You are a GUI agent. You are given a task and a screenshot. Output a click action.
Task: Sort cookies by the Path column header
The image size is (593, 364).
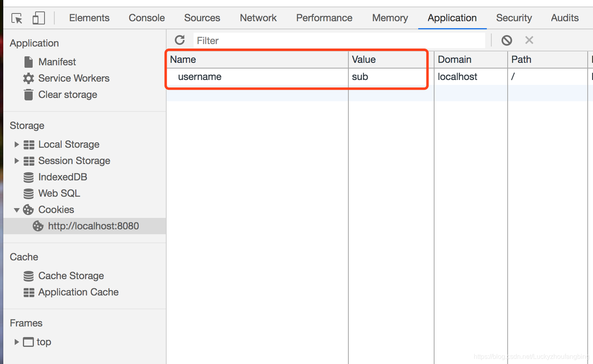pyautogui.click(x=547, y=60)
